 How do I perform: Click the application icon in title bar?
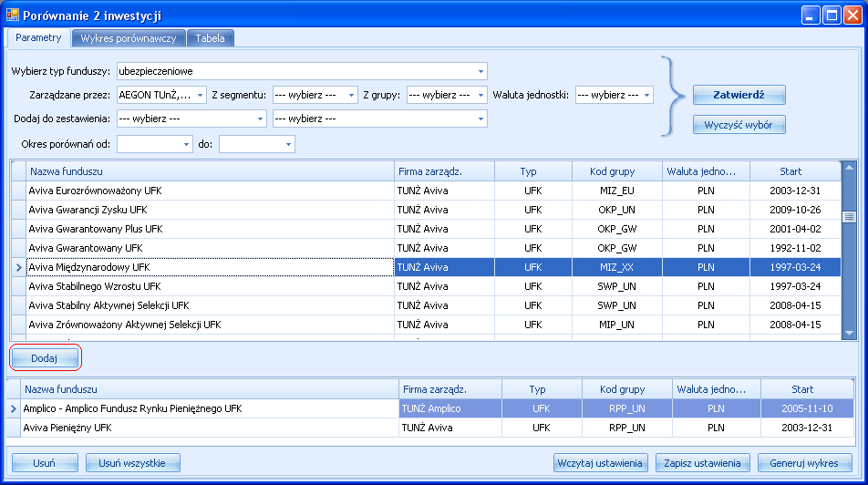(x=12, y=15)
